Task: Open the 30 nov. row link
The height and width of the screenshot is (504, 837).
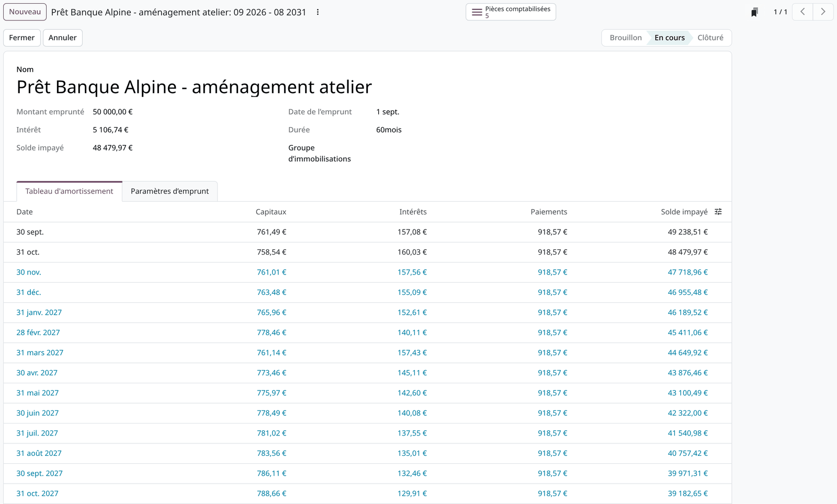Action: click(x=29, y=272)
